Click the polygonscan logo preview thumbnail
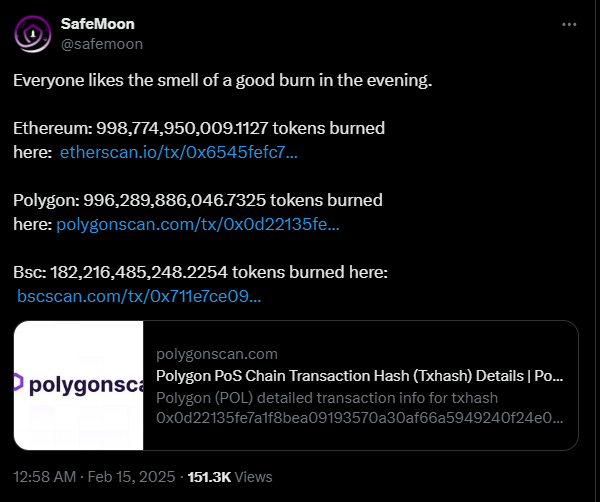This screenshot has height=502, width=600. click(78, 385)
